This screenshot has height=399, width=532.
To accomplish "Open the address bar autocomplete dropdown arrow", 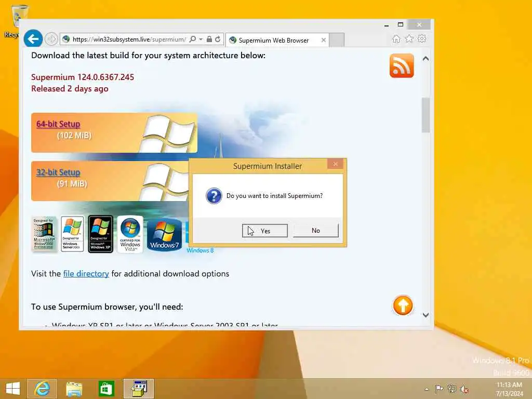I will coord(201,39).
